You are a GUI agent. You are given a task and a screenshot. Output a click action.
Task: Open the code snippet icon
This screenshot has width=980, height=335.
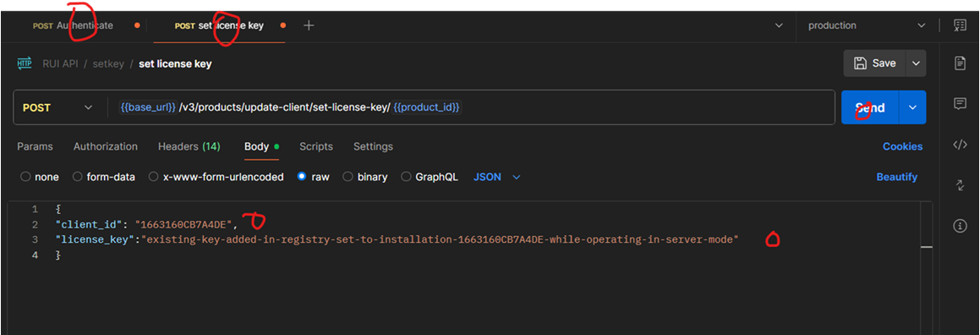click(960, 145)
